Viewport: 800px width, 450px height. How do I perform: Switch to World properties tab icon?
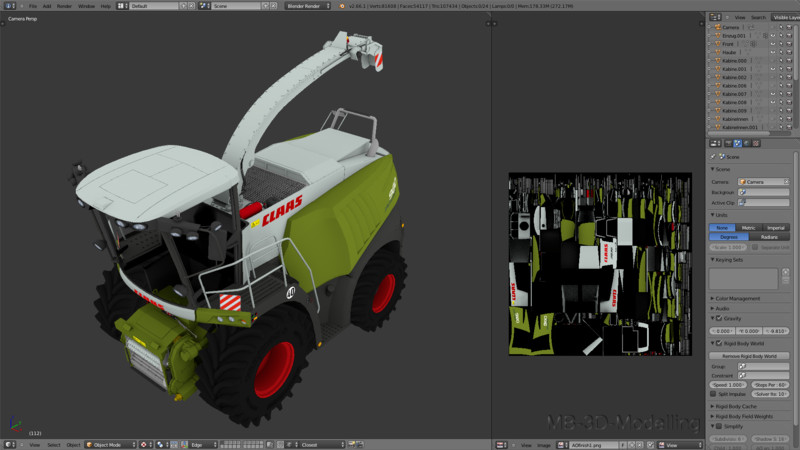tap(747, 143)
